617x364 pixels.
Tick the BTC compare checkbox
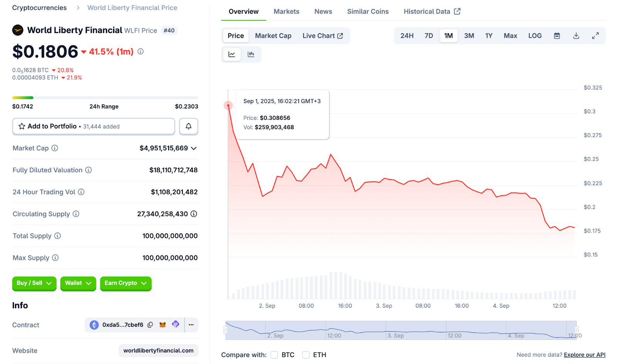point(274,355)
